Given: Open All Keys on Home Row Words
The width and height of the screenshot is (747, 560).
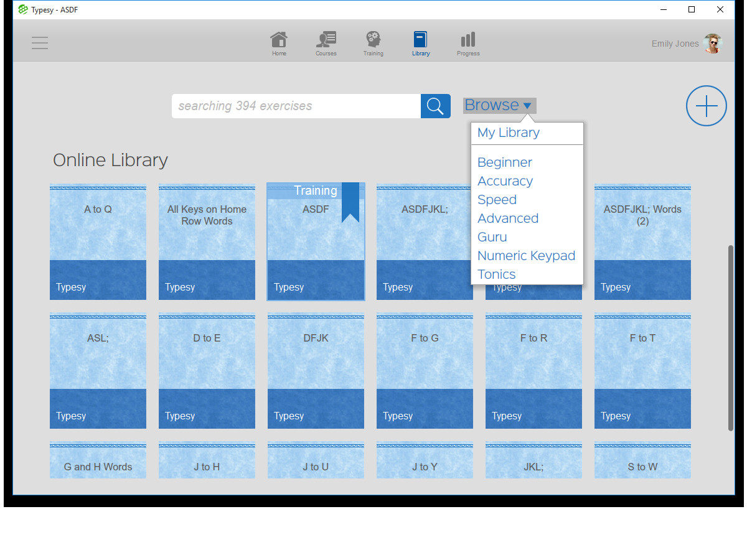Looking at the screenshot, I should coord(207,242).
